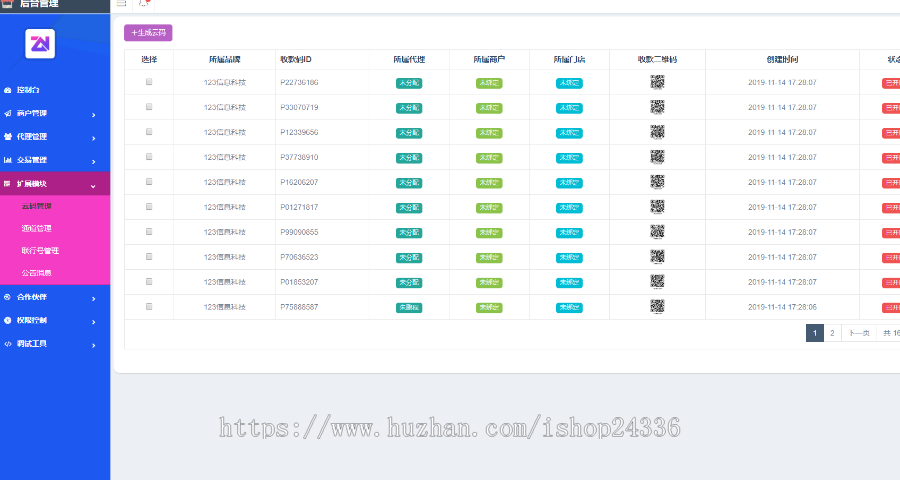This screenshot has width=900, height=480.
Task: Expand 代理管理 using its chevron
Action: click(94, 138)
